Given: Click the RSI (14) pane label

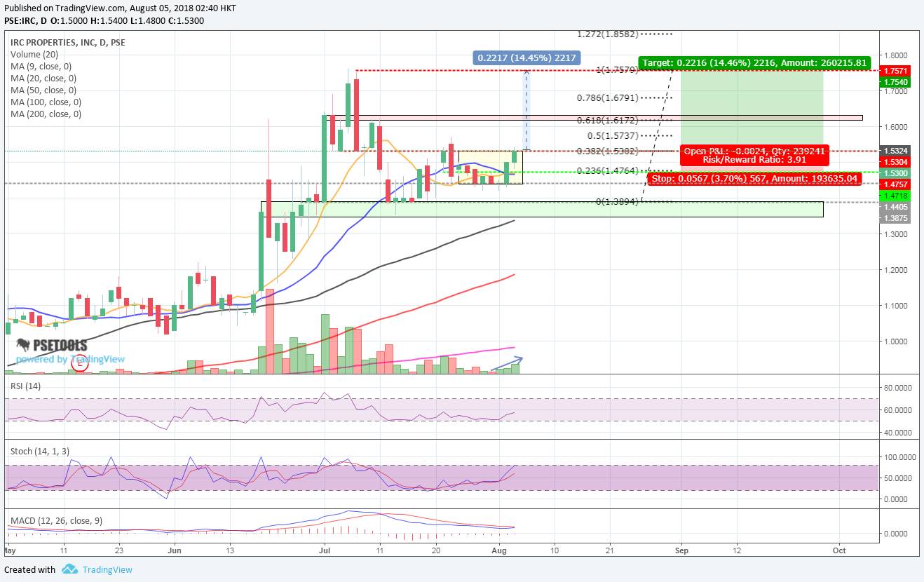Looking at the screenshot, I should pos(25,386).
